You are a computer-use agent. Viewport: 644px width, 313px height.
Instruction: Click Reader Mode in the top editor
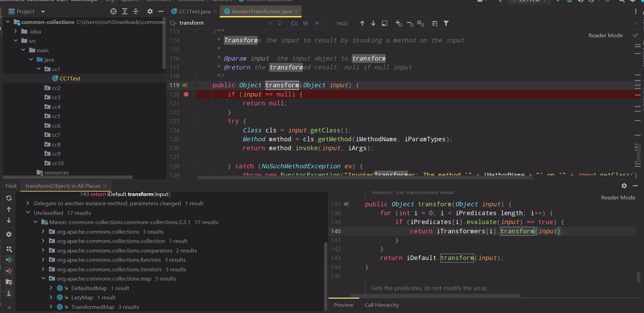pos(605,36)
